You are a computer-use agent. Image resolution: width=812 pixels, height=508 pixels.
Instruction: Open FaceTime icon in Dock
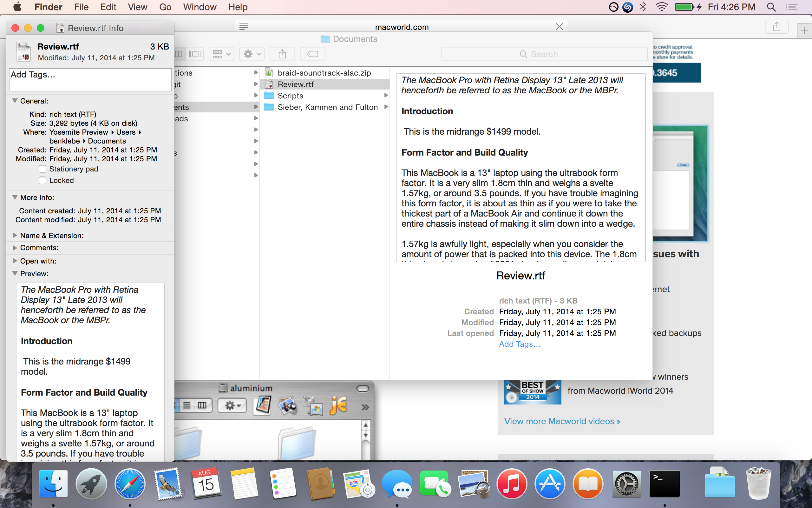[x=435, y=484]
